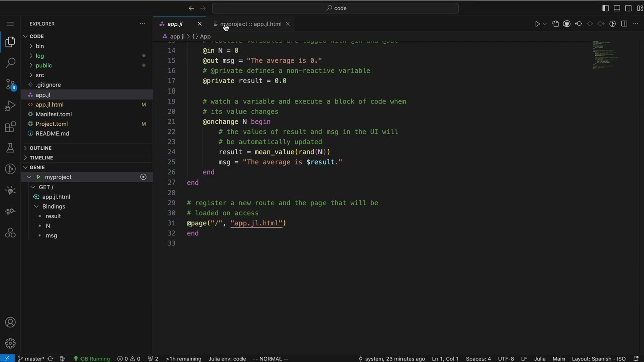The image size is (644, 362).
Task: Open Source Control view with badge
Action: pyautogui.click(x=10, y=84)
